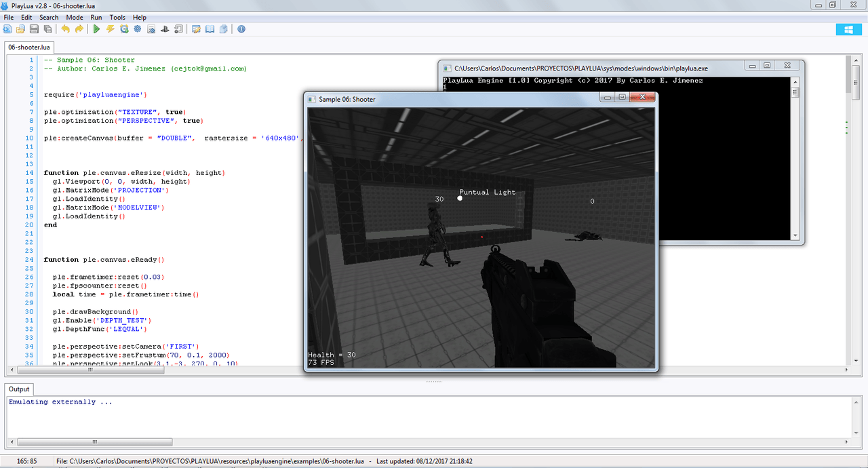This screenshot has height=468, width=868.
Task: Click the playlua.exe console window icon
Action: 447,68
